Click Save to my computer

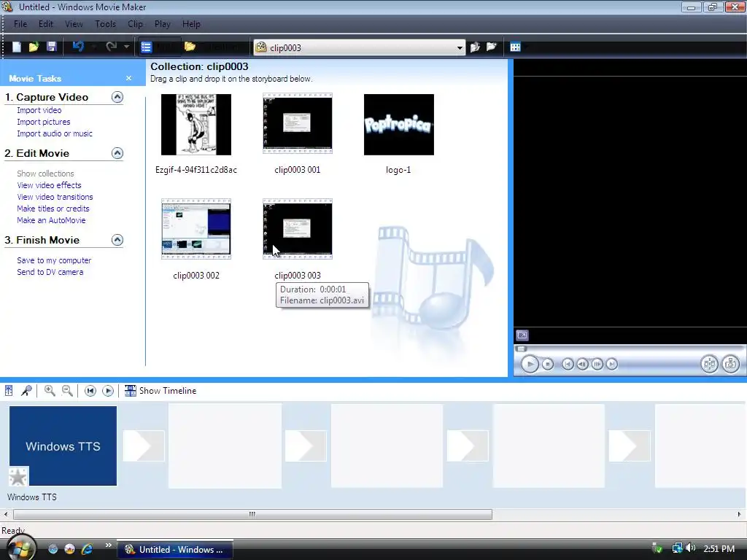coord(54,260)
